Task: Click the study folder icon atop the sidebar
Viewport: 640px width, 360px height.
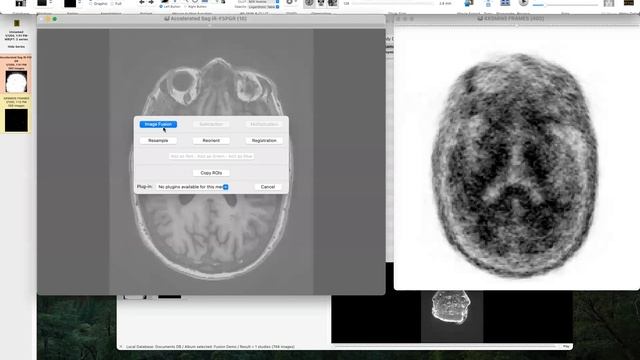Action: (16, 23)
